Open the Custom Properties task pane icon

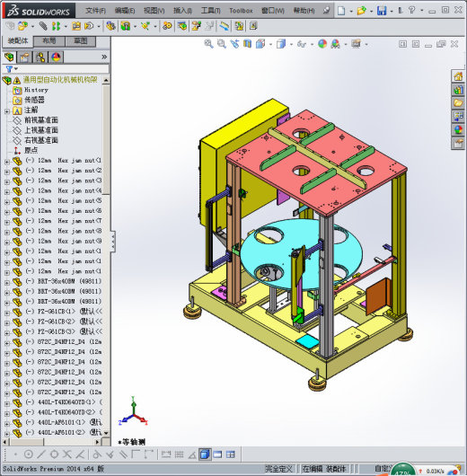(x=458, y=143)
